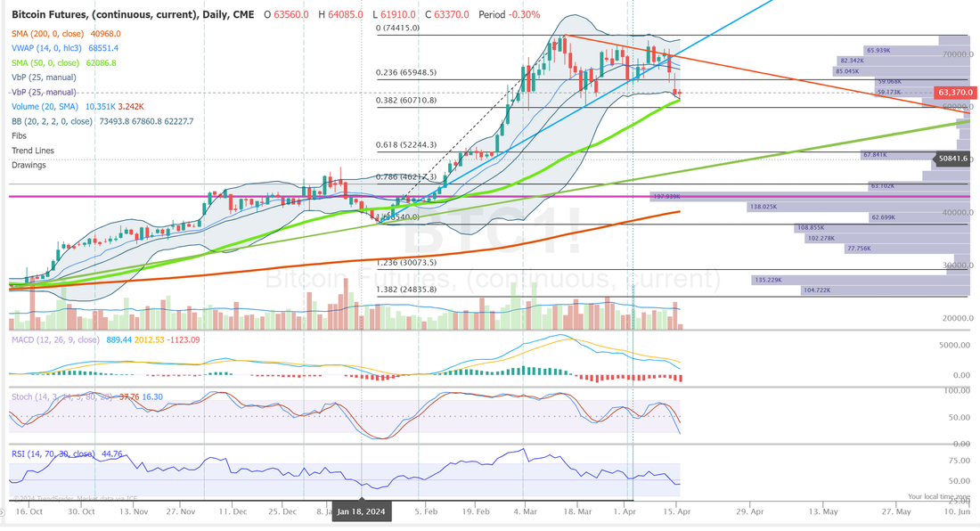Viewport: 980px width, 531px height.
Task: Click the Trend Lines legend label
Action: tap(32, 151)
